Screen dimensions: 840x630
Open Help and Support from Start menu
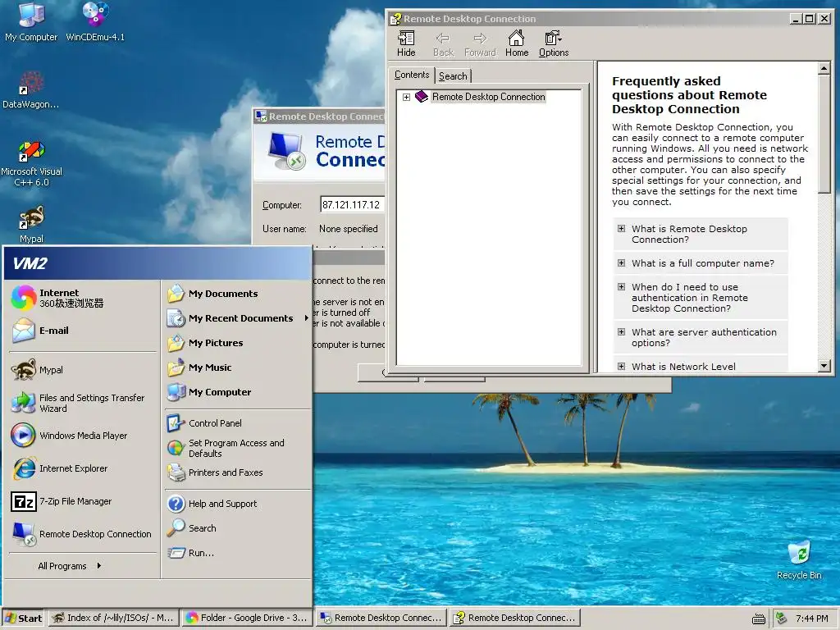[238, 504]
